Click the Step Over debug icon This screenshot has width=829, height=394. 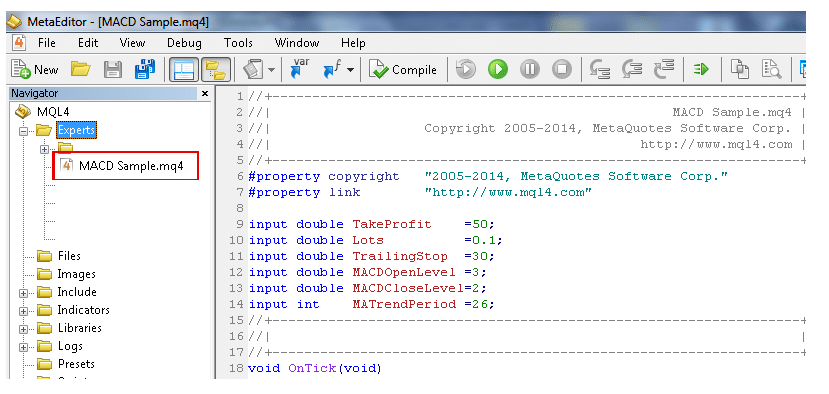(x=632, y=69)
